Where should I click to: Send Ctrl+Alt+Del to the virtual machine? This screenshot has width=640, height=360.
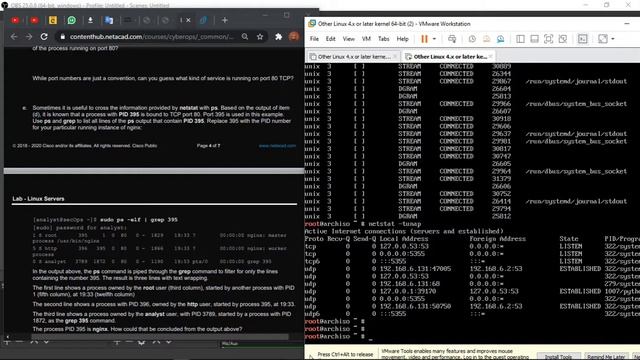[x=452, y=39]
